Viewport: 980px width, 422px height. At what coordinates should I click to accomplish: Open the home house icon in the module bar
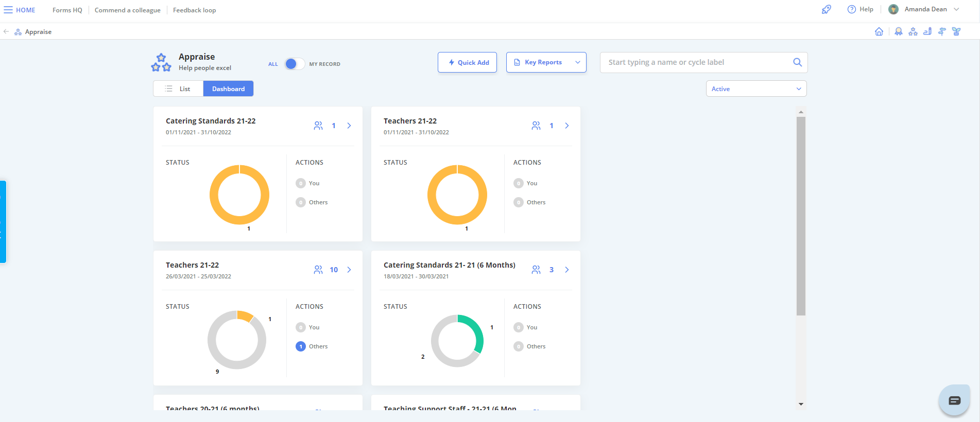pos(879,31)
